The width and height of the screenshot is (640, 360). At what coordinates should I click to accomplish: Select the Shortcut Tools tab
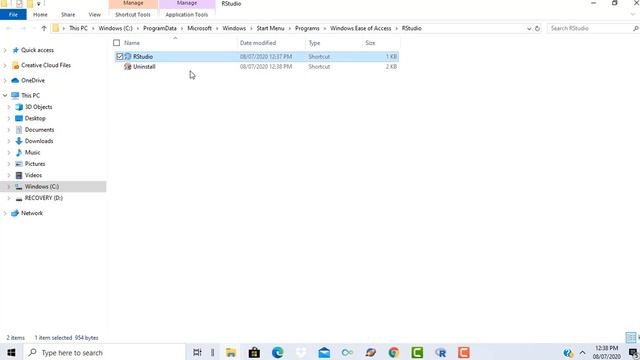(133, 14)
